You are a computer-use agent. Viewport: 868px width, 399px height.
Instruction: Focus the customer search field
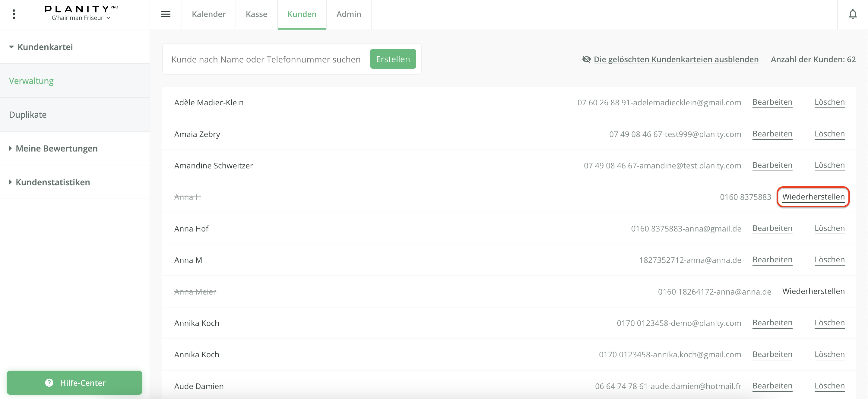pyautogui.click(x=265, y=59)
